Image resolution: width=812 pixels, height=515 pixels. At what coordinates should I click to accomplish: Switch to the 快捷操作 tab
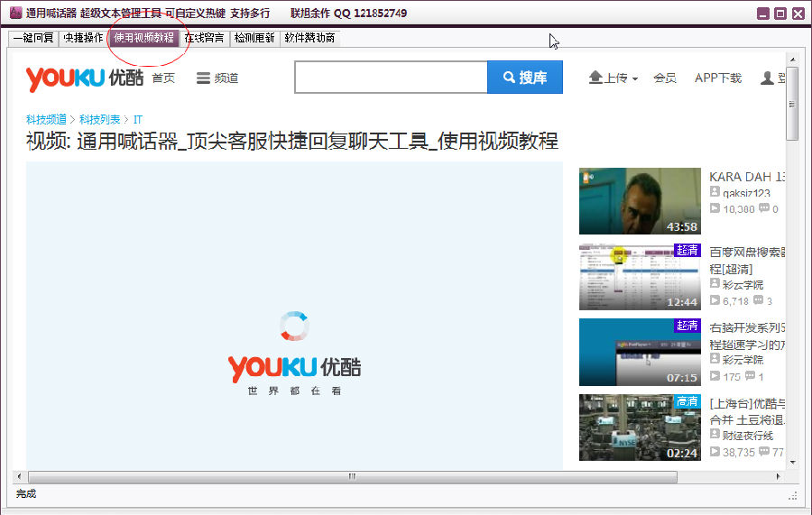click(83, 38)
